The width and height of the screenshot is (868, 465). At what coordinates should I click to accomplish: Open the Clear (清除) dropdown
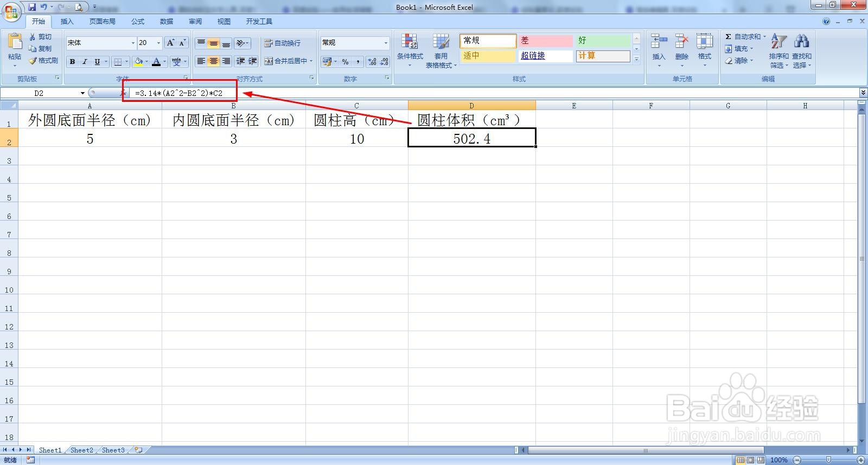click(739, 61)
